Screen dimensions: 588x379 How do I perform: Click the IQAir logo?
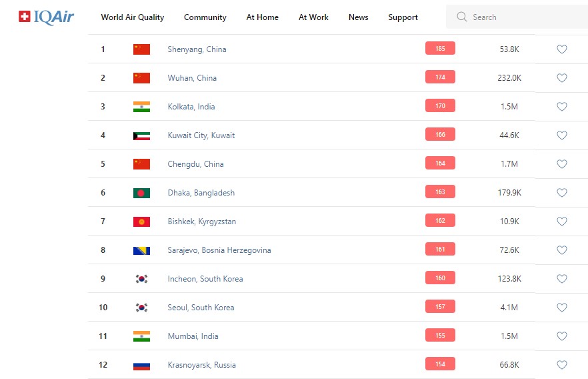pyautogui.click(x=46, y=17)
